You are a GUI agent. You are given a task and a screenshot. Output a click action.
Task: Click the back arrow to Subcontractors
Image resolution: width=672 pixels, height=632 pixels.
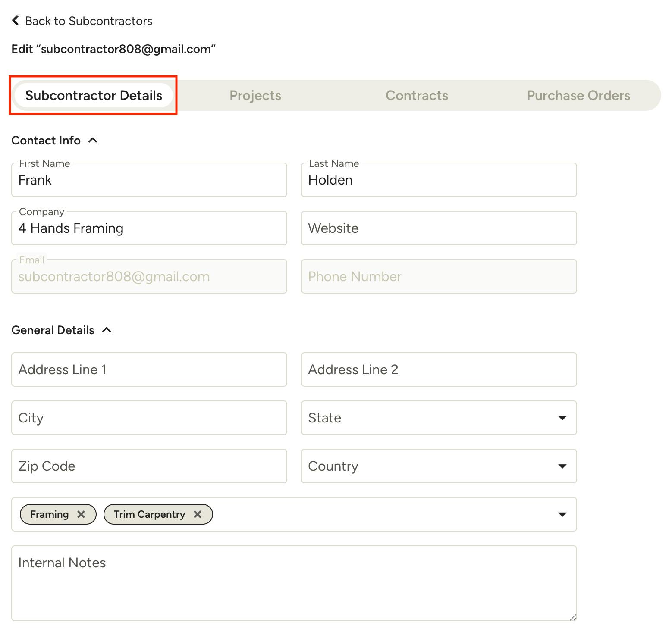pyautogui.click(x=16, y=21)
